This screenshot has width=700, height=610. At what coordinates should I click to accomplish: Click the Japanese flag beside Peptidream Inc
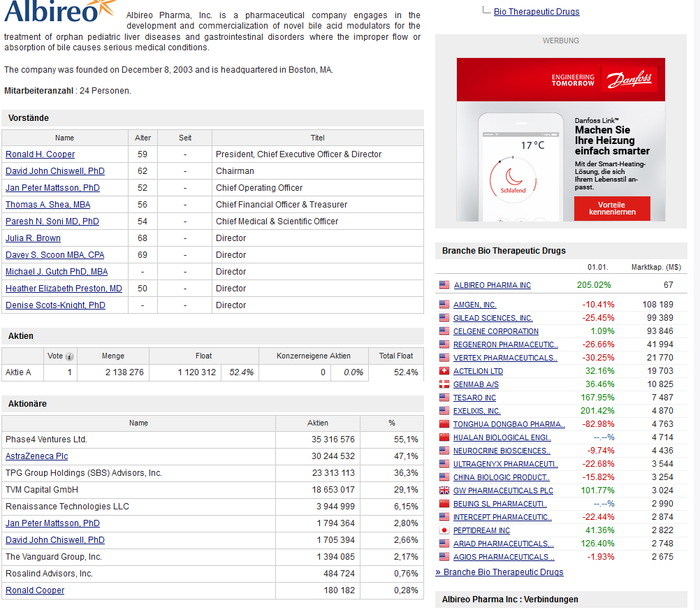click(444, 530)
